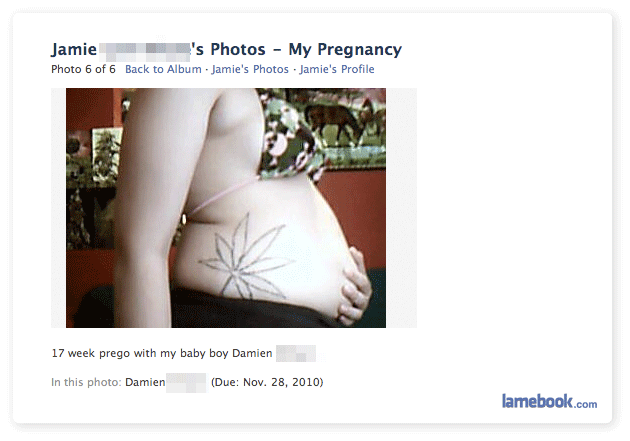Click the main pregnancy photo
This screenshot has width=630, height=441.
[x=226, y=208]
